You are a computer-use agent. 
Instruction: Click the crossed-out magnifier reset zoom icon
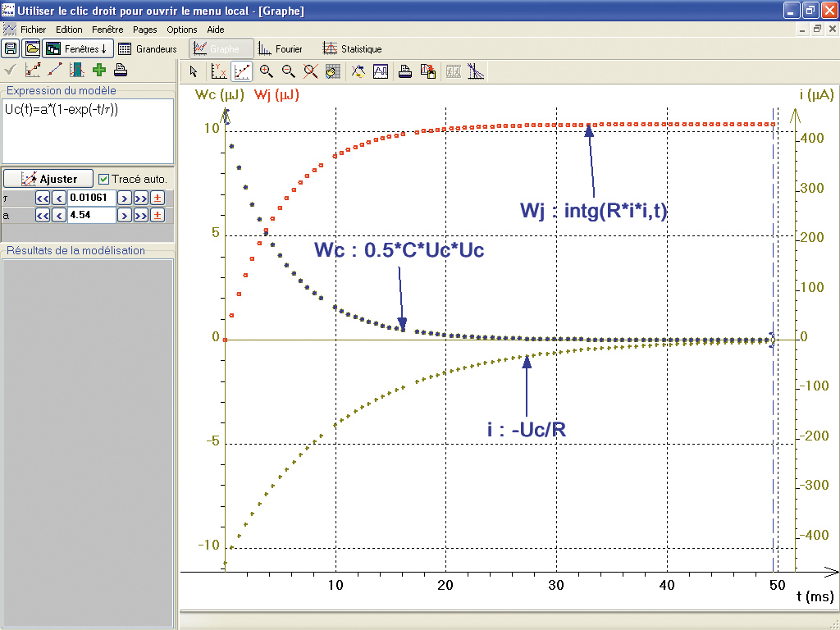(311, 71)
